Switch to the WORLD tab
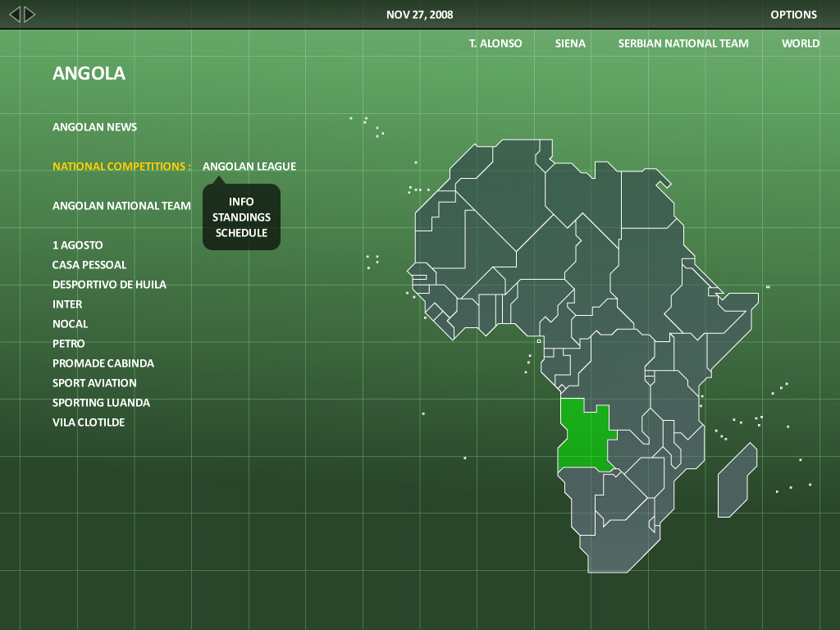840x630 pixels. pyautogui.click(x=800, y=43)
